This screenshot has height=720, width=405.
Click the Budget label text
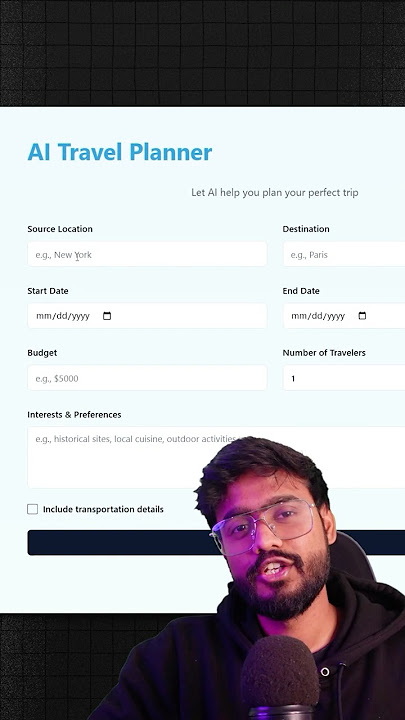42,353
